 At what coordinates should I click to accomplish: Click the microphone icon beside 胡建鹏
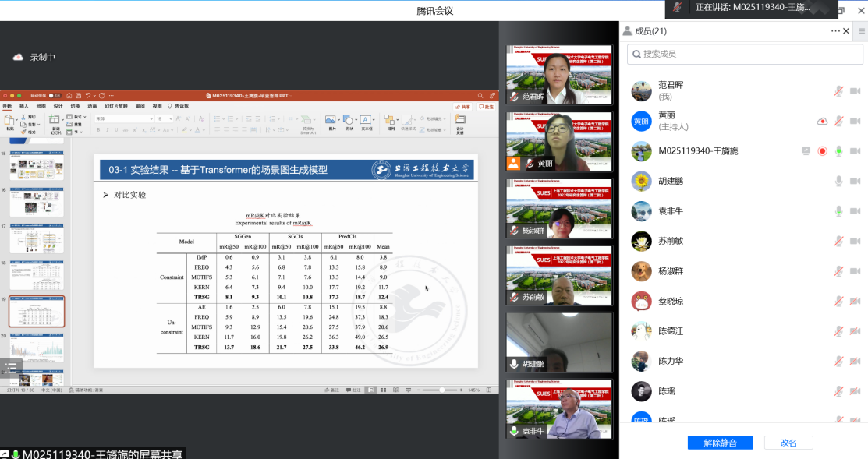[x=838, y=181]
